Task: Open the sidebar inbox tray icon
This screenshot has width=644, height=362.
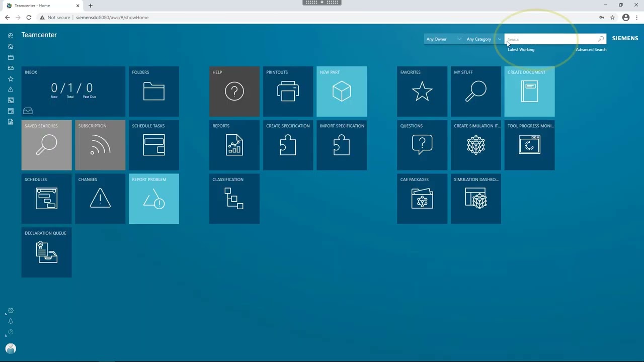Action: (x=11, y=68)
